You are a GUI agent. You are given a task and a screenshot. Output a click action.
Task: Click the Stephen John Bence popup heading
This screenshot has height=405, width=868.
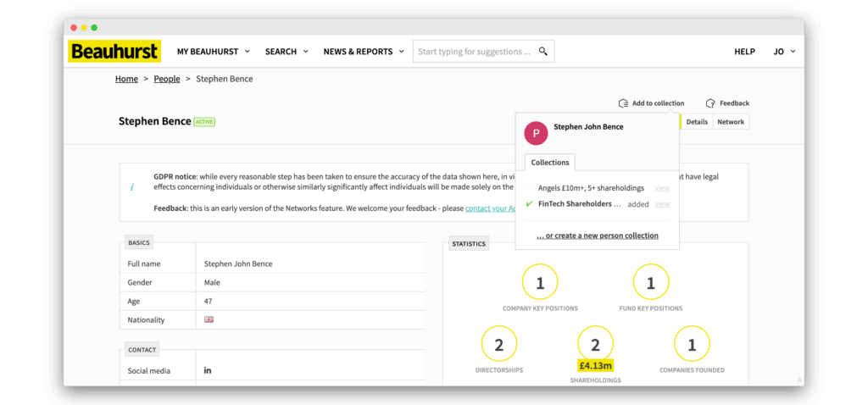click(x=588, y=127)
